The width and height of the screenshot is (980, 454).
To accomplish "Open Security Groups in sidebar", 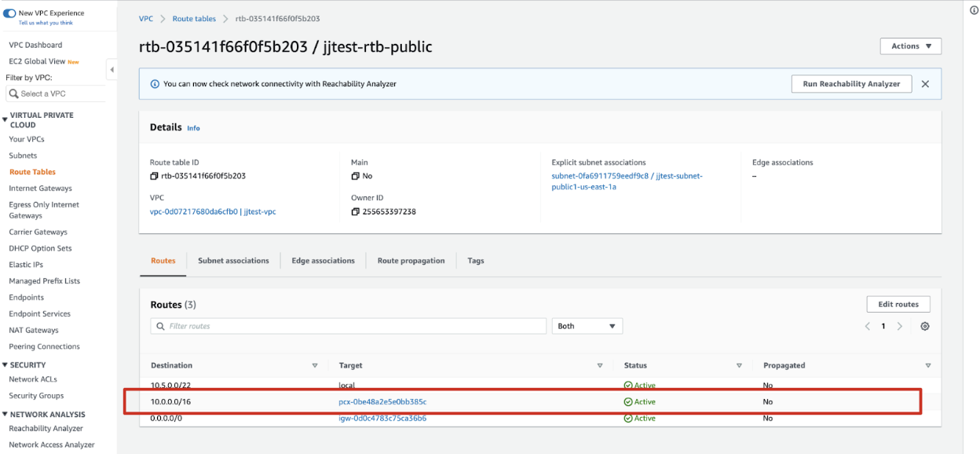I will click(36, 396).
